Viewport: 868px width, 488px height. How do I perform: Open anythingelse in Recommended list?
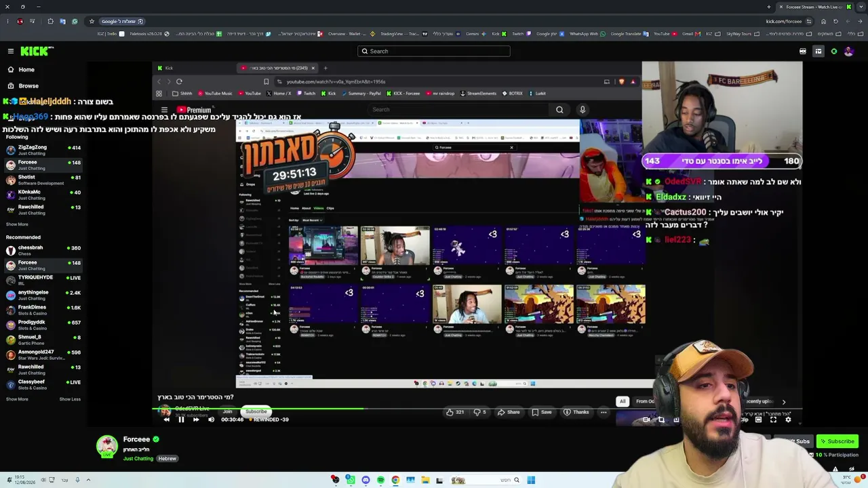[43, 296]
